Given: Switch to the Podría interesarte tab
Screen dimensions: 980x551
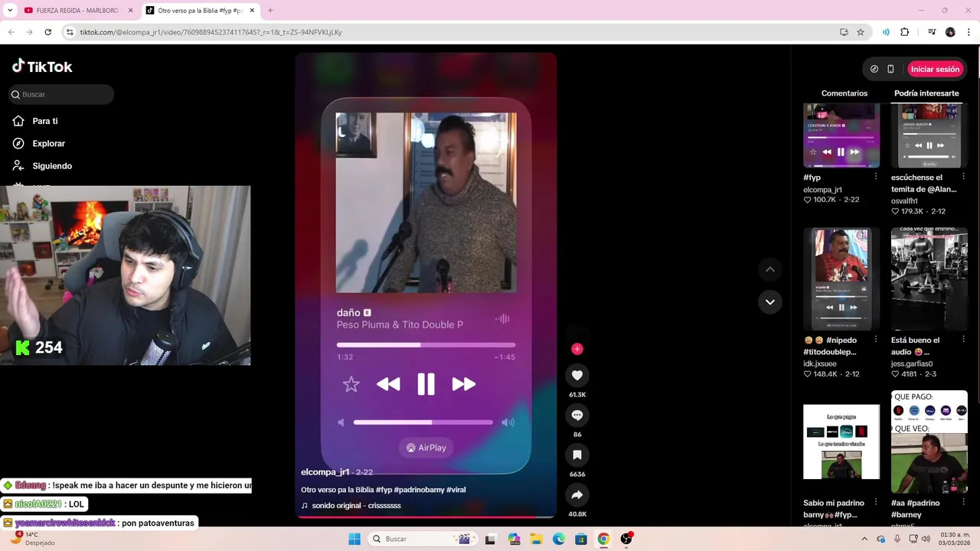Looking at the screenshot, I should tap(926, 93).
